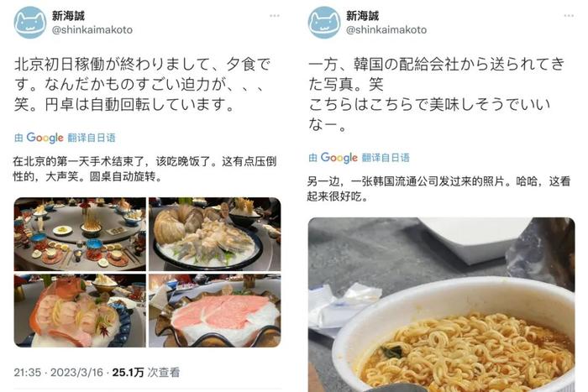The height and width of the screenshot is (392, 588).
Task: Open the instant noodle cup photo
Action: pyautogui.click(x=441, y=305)
